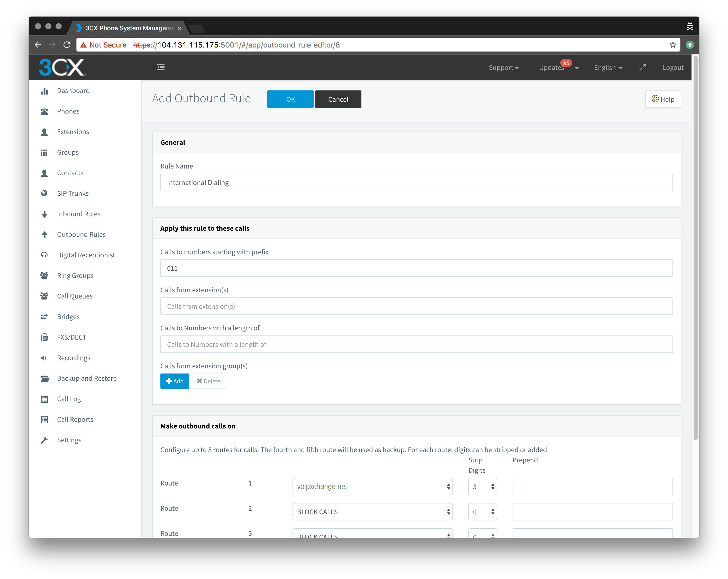Go back with browser arrow
This screenshot has height=579, width=728.
tap(38, 45)
